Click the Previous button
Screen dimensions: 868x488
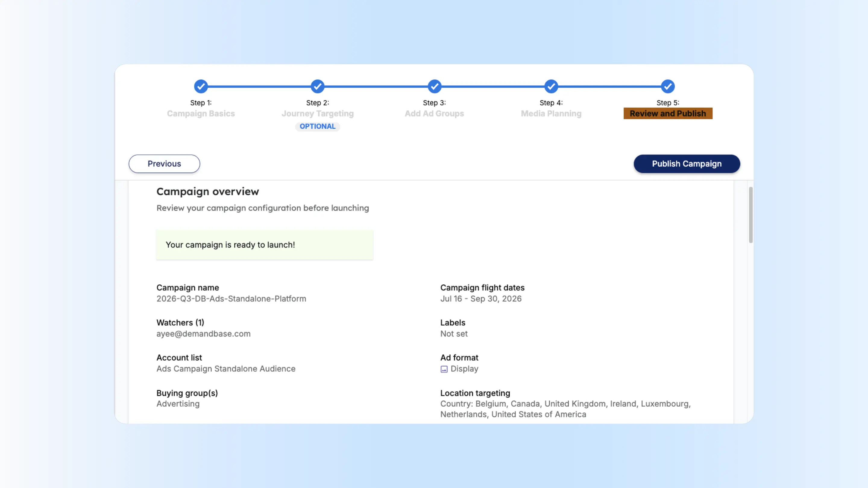[x=164, y=164]
